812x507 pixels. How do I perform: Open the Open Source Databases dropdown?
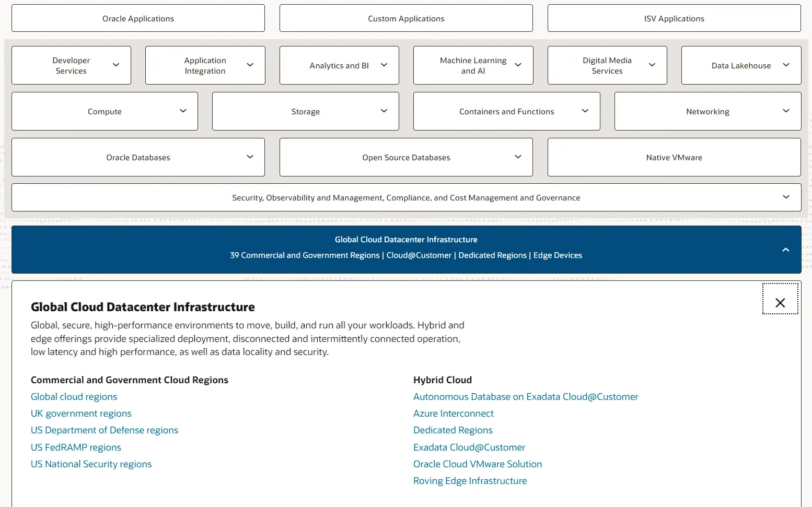coord(406,157)
